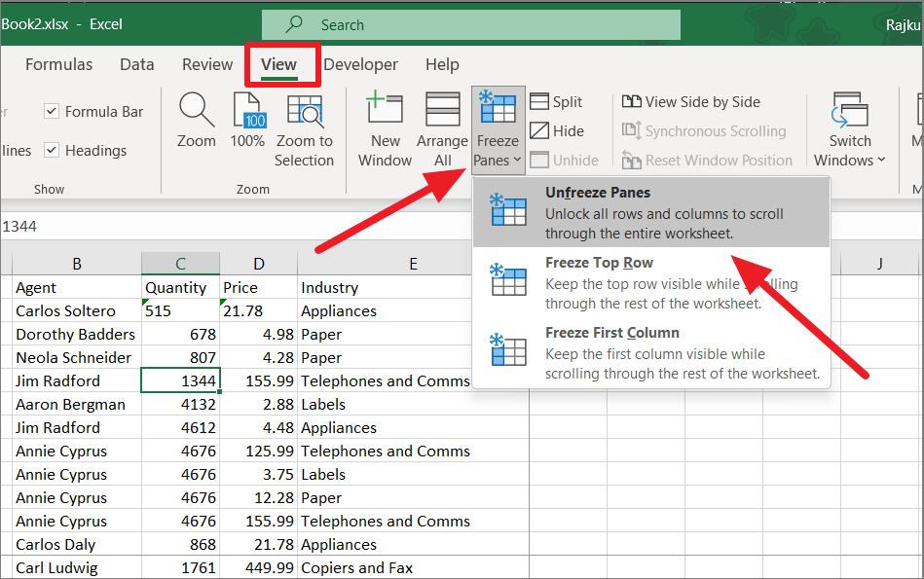
Task: Open the Freeze Panes dropdown chevron
Action: pyautogui.click(x=516, y=161)
